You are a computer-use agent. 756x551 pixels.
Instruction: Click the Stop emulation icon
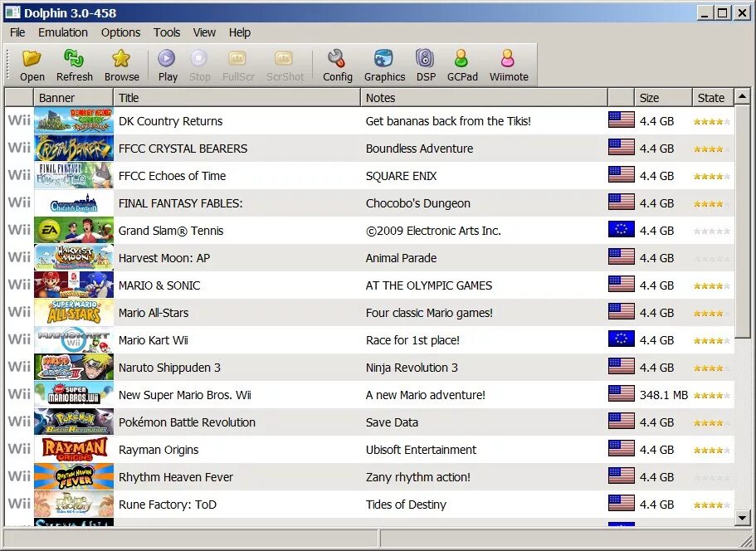(199, 59)
